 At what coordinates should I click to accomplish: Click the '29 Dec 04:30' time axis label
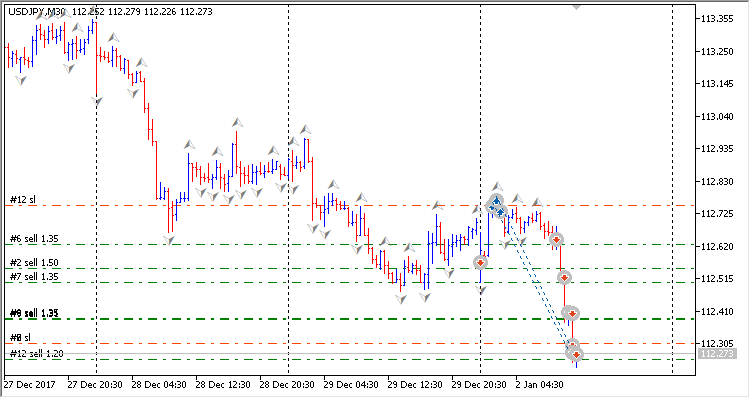pos(351,385)
